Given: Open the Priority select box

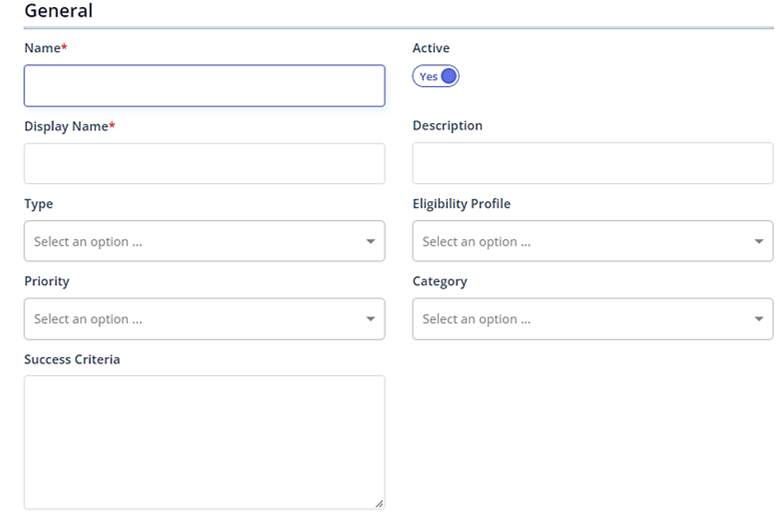Looking at the screenshot, I should coord(204,319).
